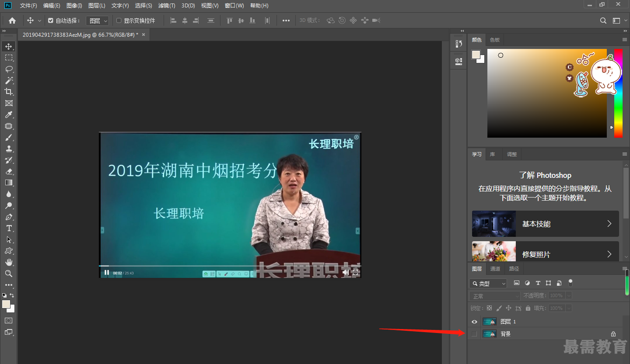630x364 pixels.
Task: Open the 填充 fill dropdown arrow
Action: click(569, 308)
